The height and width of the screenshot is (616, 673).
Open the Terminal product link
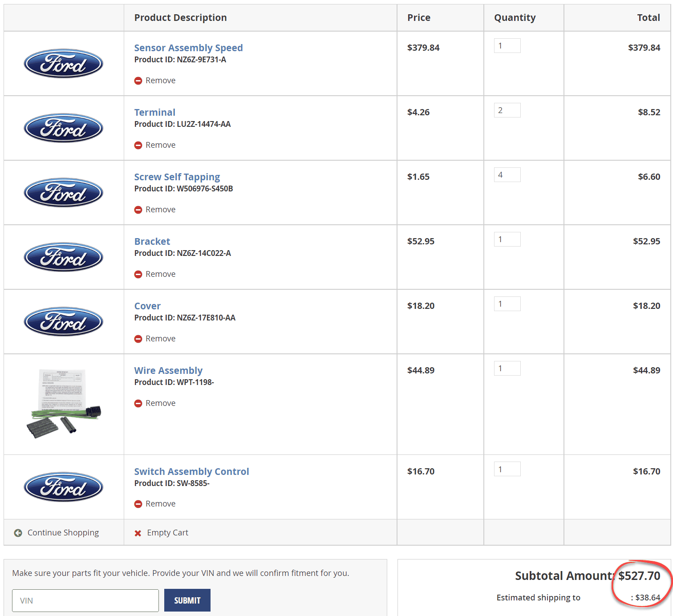155,112
